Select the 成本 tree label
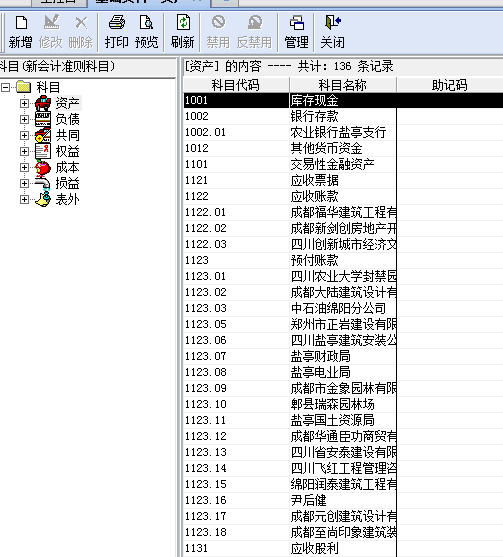 (67, 167)
